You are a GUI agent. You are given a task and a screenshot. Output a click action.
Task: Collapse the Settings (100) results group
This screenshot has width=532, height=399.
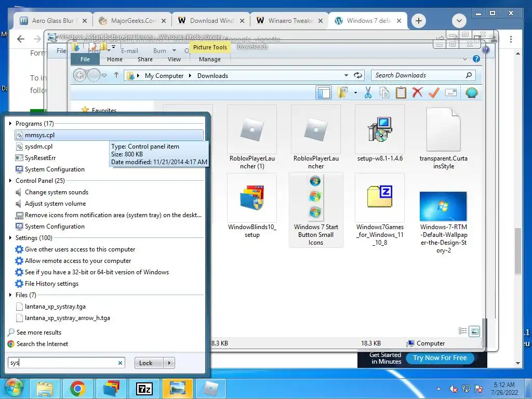coord(10,237)
